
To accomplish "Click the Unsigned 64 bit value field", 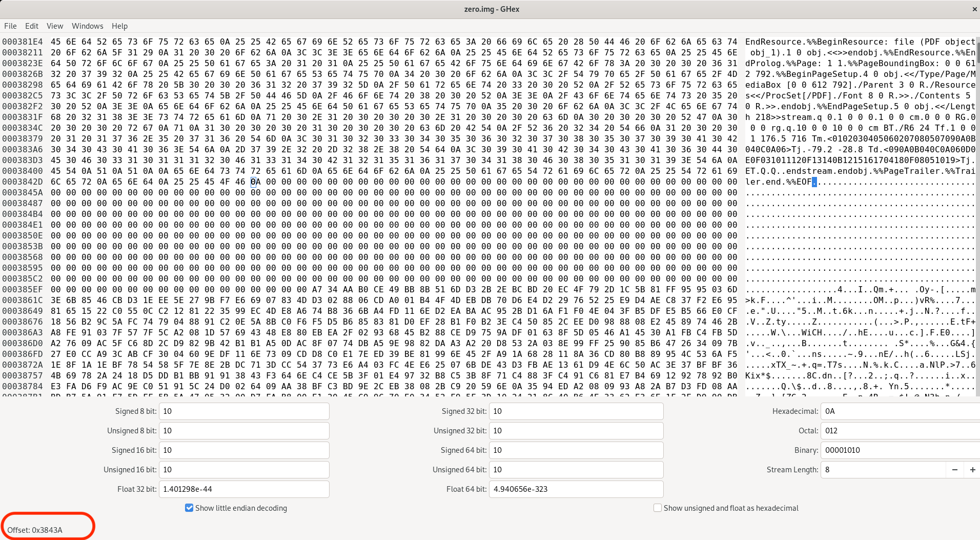I will 576,470.
